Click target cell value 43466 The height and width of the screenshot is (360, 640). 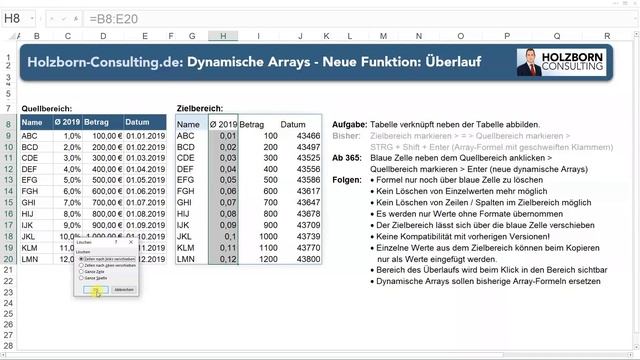300,136
